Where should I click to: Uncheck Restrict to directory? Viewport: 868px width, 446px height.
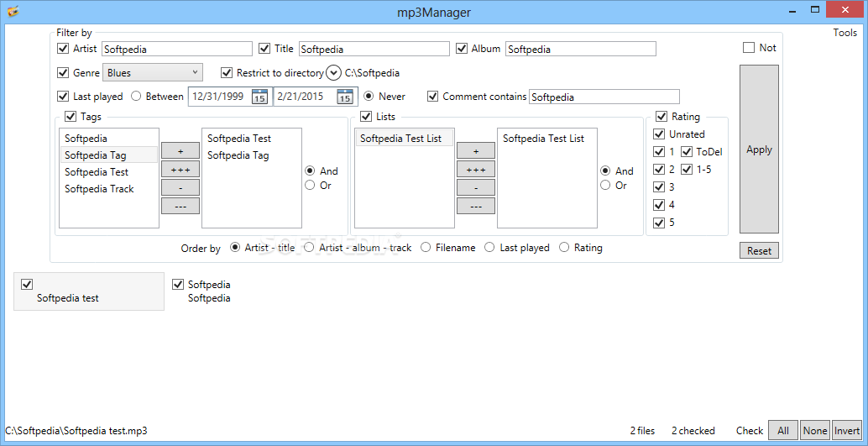pyautogui.click(x=227, y=72)
